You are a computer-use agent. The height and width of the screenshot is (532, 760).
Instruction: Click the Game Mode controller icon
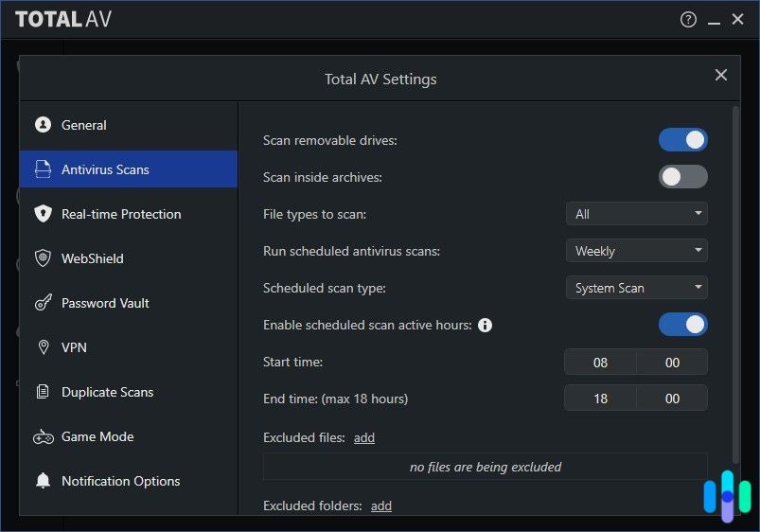click(x=44, y=437)
